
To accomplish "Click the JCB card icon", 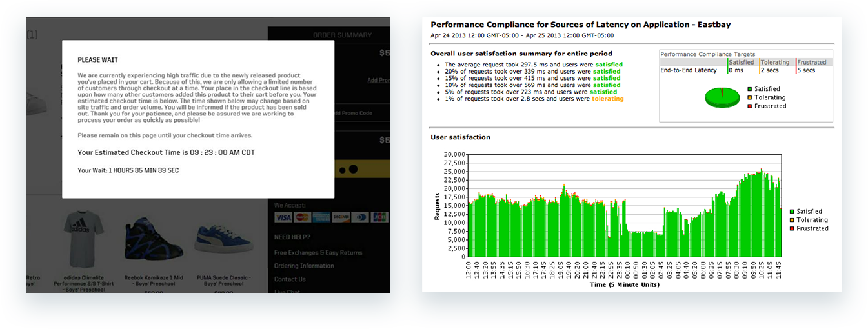I will [379, 217].
